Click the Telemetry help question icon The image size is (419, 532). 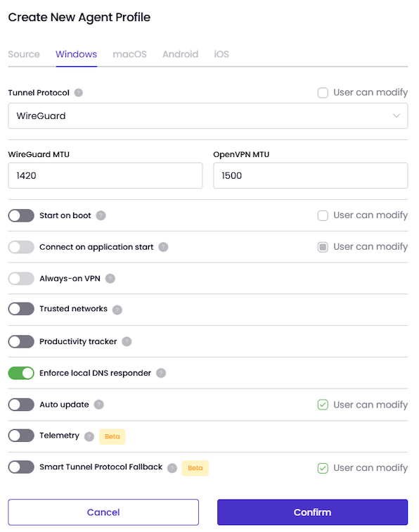pyautogui.click(x=89, y=436)
